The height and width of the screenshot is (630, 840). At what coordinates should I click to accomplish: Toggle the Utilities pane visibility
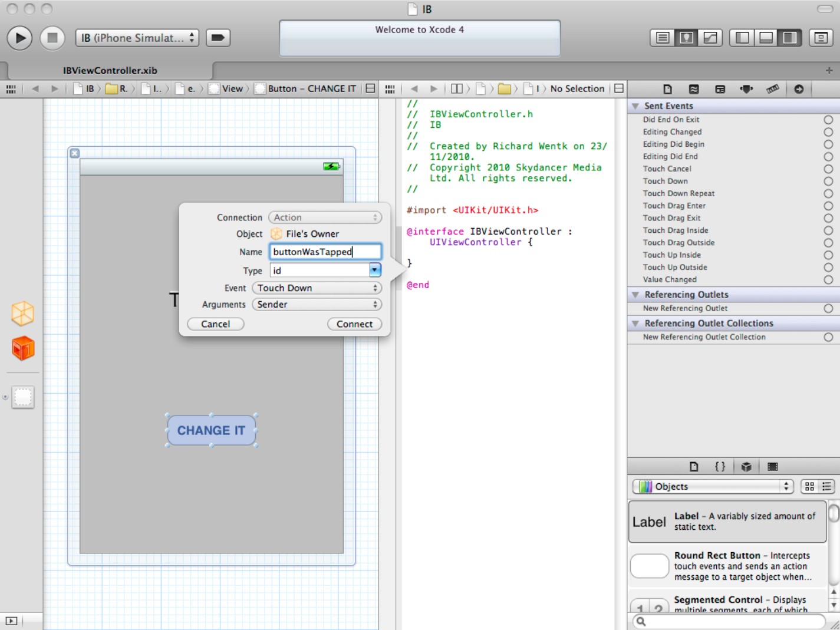pos(789,38)
